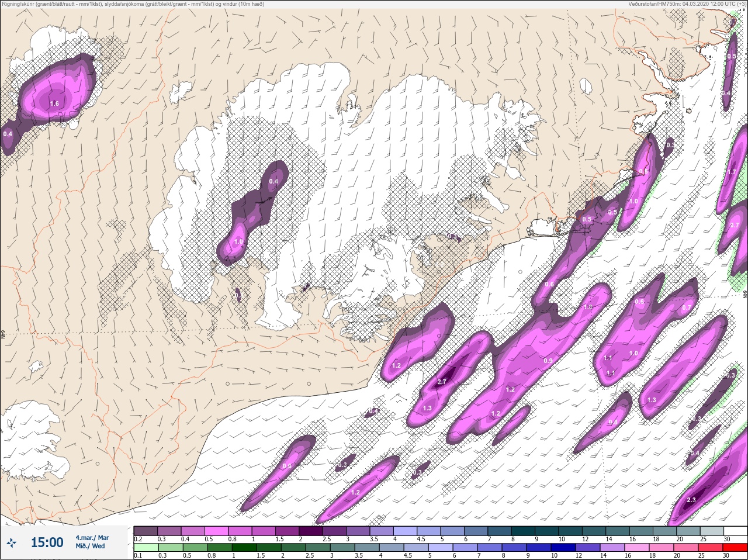The width and height of the screenshot is (748, 560).
Task: Click the 16 pink swatch in the green legend row
Action: tap(637, 548)
